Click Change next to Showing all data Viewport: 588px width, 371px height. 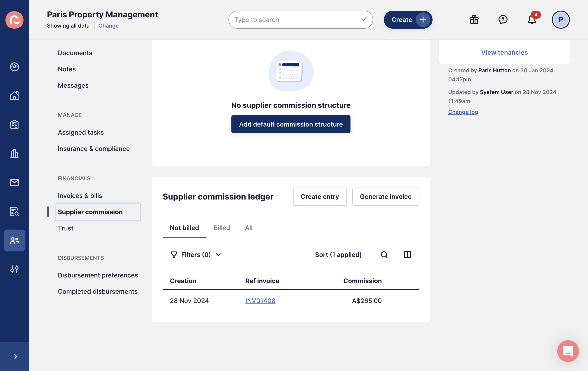click(x=108, y=26)
